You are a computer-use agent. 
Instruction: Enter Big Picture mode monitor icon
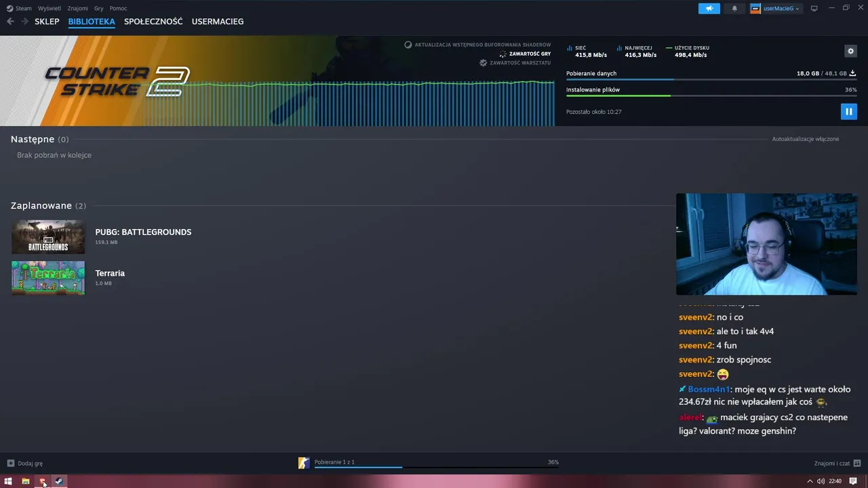(x=814, y=8)
